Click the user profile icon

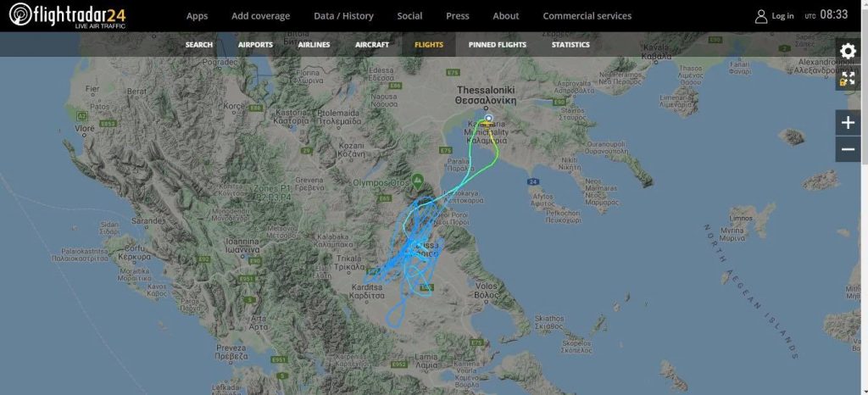(x=761, y=16)
